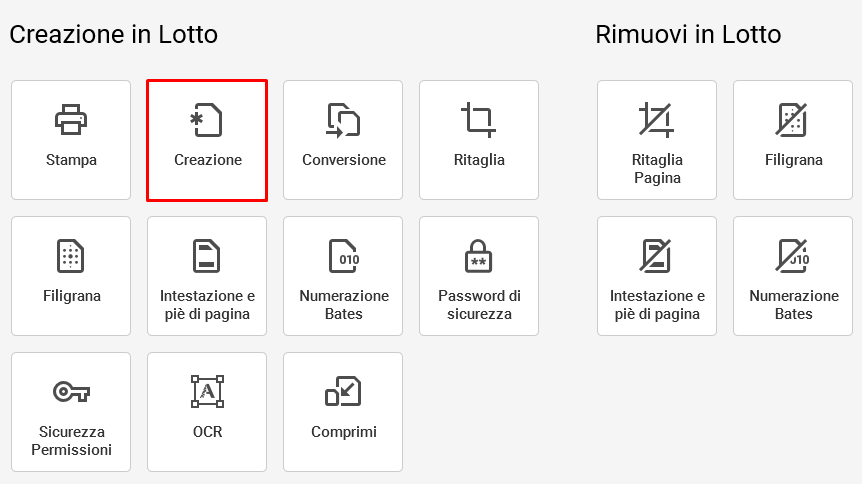This screenshot has height=484, width=862.
Task: Click the padlock Password di sicurezza icon
Action: 478,256
